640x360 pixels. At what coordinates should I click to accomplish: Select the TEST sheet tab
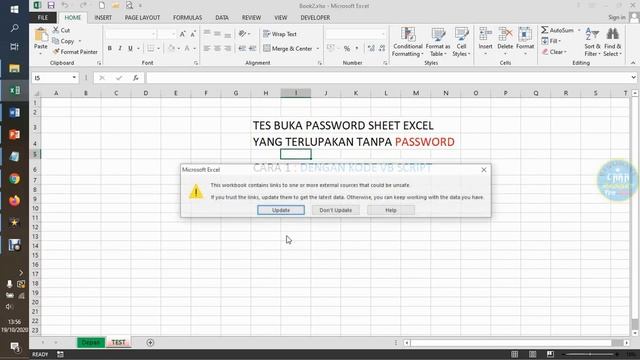click(118, 342)
